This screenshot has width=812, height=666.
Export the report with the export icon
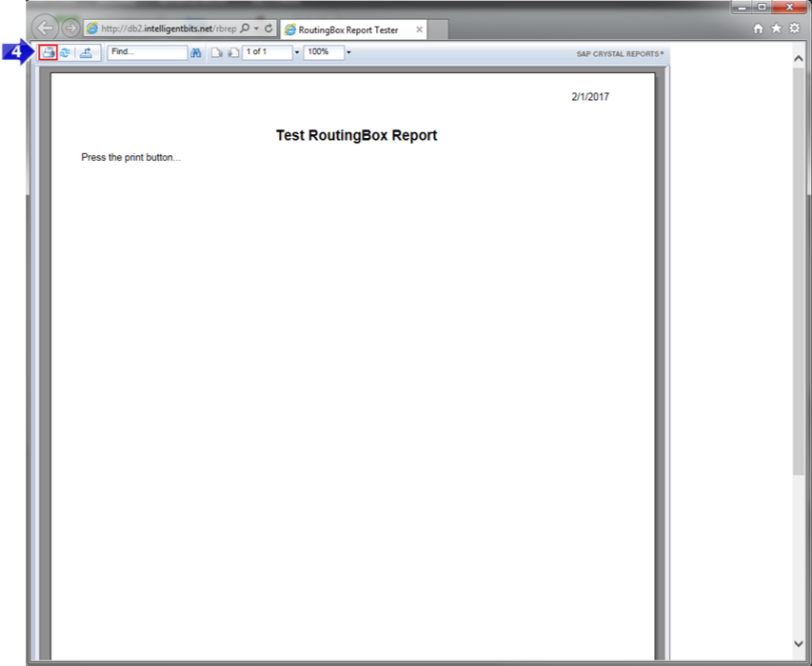coord(86,52)
